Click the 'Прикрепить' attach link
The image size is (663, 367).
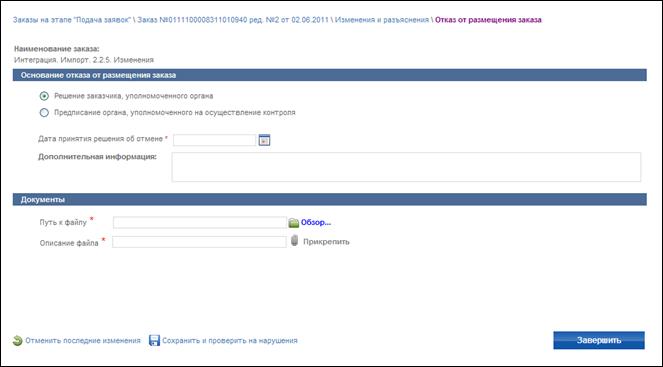(326, 242)
